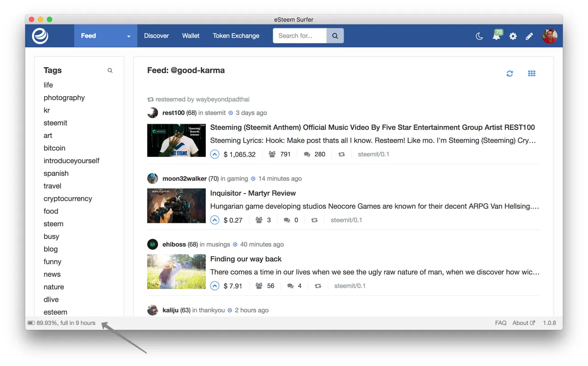Show voters count 3 on Inquisitor post

pyautogui.click(x=263, y=220)
